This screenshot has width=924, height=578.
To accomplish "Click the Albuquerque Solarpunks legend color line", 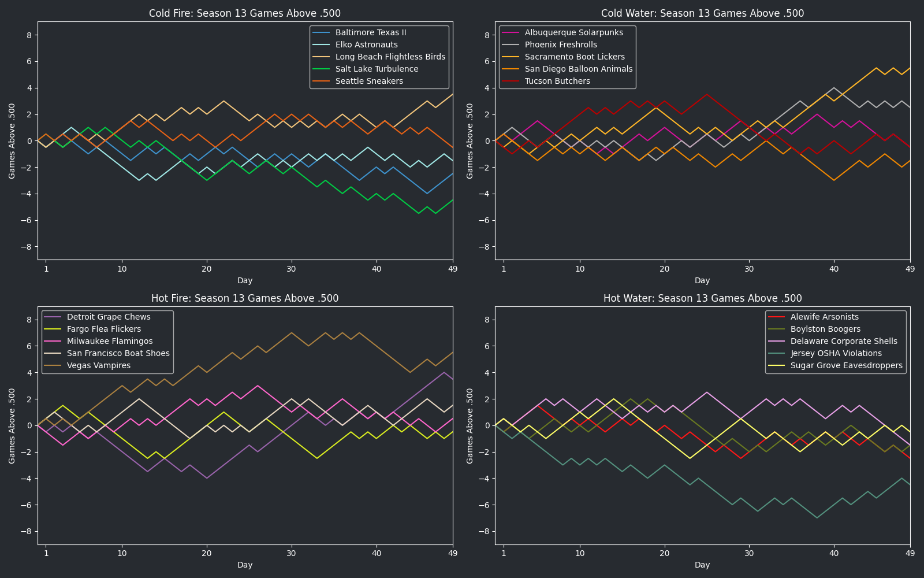I will (511, 32).
